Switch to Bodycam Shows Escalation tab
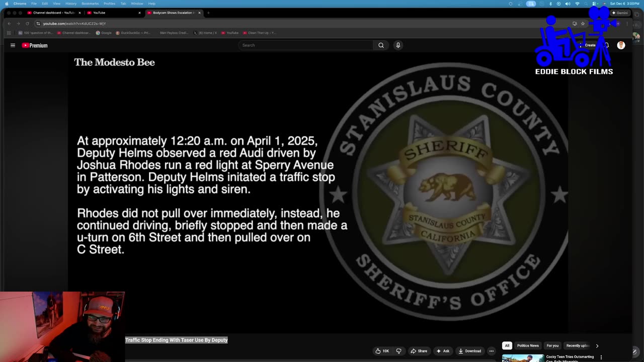 [x=173, y=13]
